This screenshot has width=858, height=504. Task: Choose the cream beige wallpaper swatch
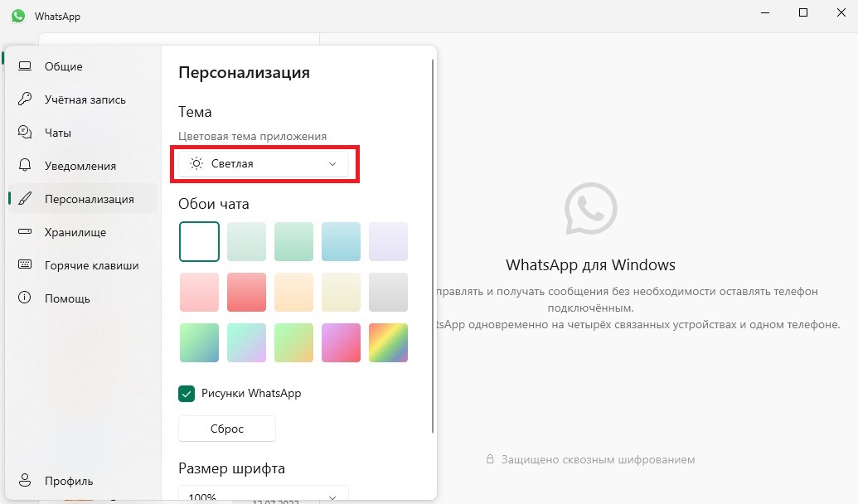tap(341, 292)
